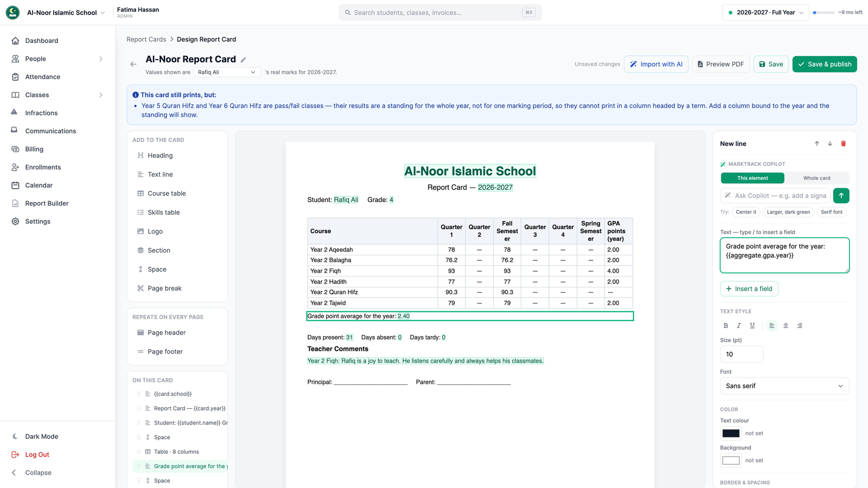Open the Rafiq Ali student dropdown
This screenshot has width=868, height=488.
227,72
